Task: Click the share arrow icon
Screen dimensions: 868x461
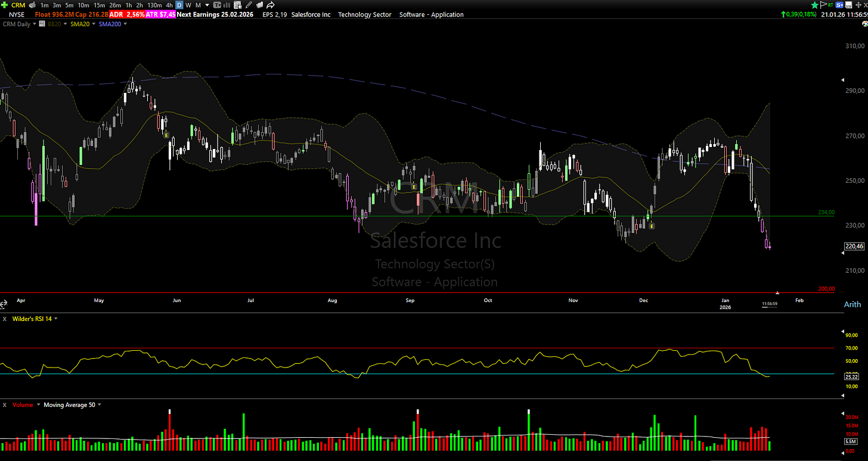Action: pyautogui.click(x=271, y=5)
